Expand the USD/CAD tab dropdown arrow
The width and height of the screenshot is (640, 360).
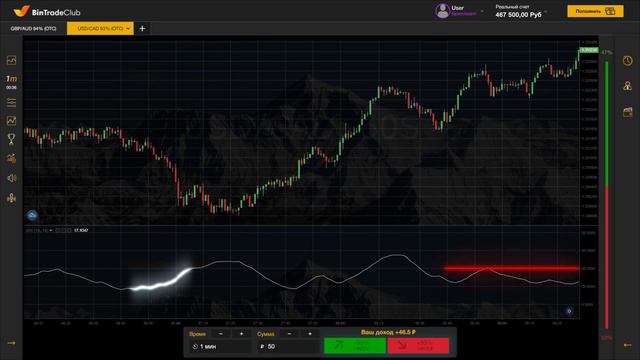(128, 29)
